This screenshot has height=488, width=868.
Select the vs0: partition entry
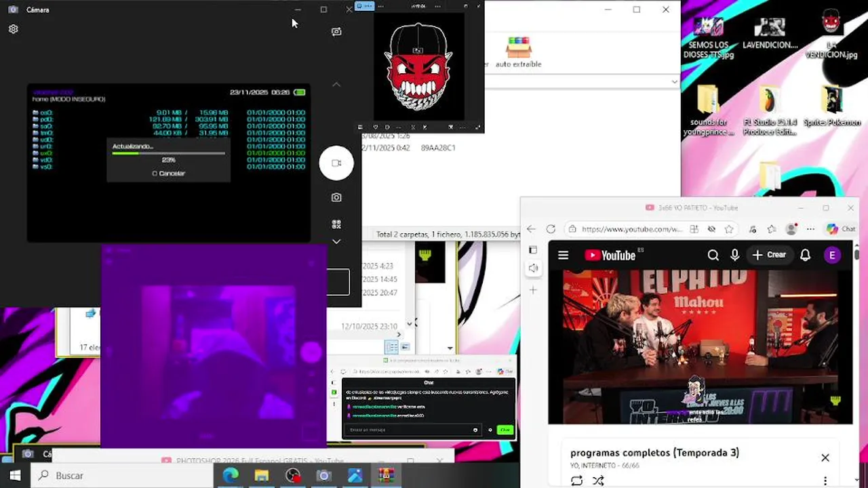pyautogui.click(x=170, y=167)
